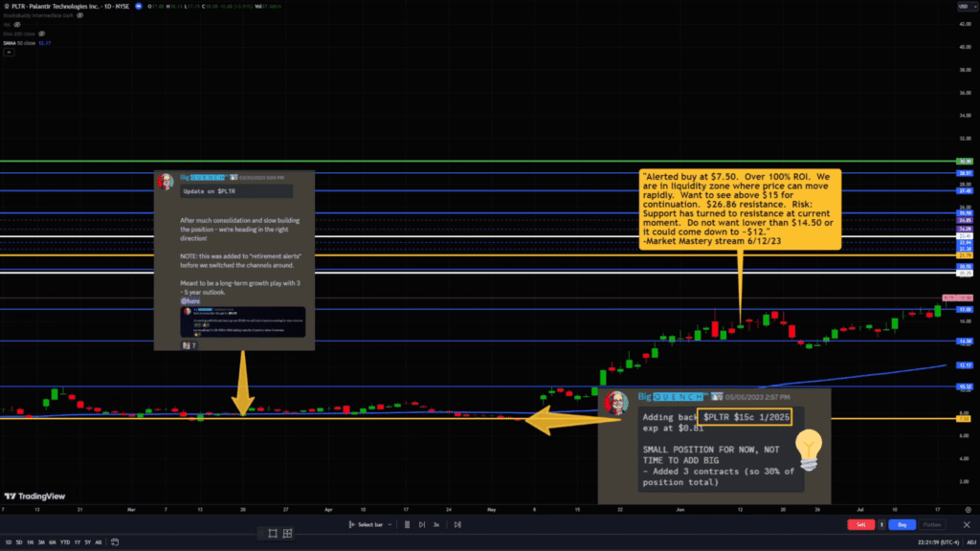Jump to real-time with the skip-to-end icon
Viewport: 980px width, 551px height.
(x=457, y=524)
